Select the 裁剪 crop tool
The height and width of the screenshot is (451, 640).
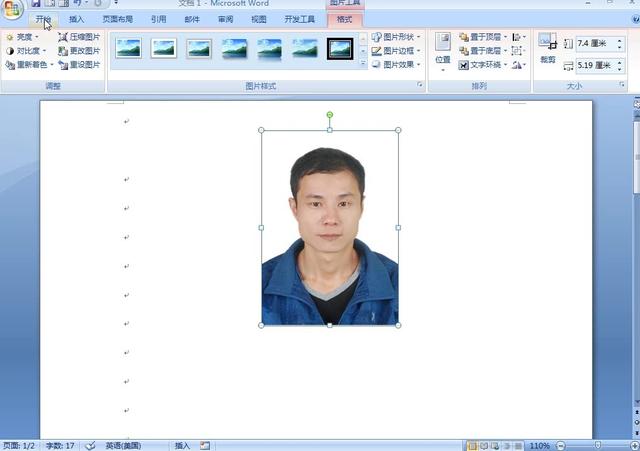tap(548, 49)
